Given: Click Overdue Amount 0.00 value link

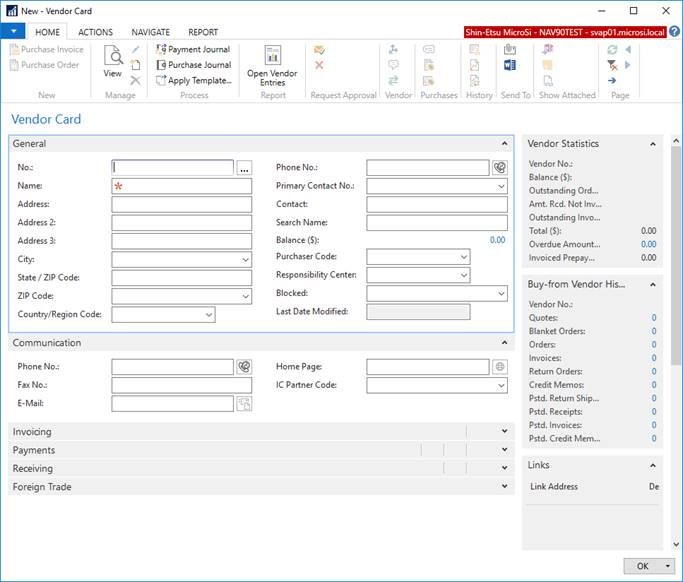Looking at the screenshot, I should [649, 244].
